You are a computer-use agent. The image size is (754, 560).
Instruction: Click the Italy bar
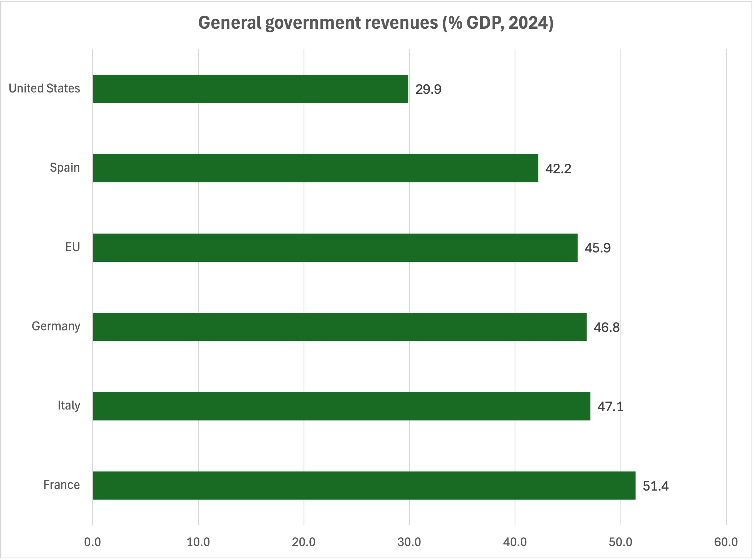pos(341,406)
